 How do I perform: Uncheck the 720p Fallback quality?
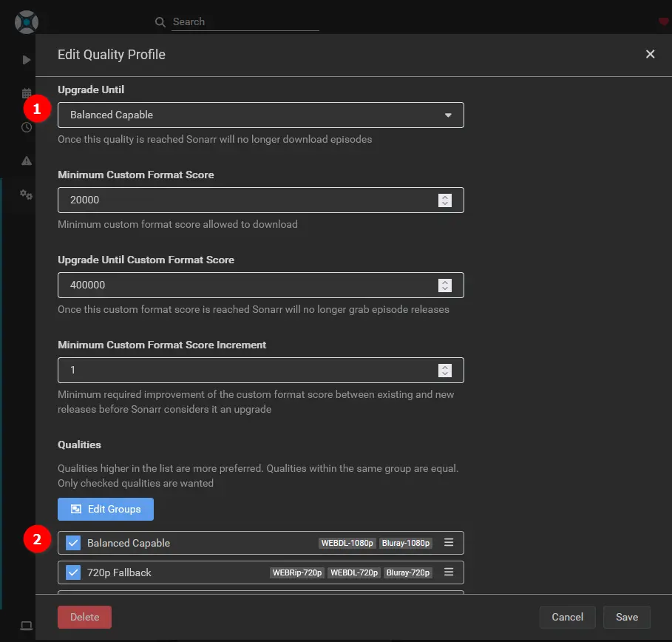click(x=73, y=572)
